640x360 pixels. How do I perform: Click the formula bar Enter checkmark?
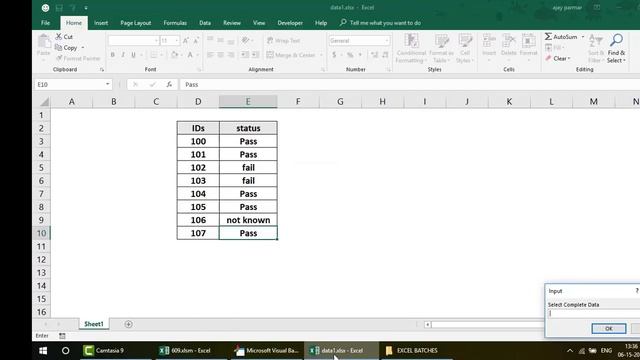152,84
